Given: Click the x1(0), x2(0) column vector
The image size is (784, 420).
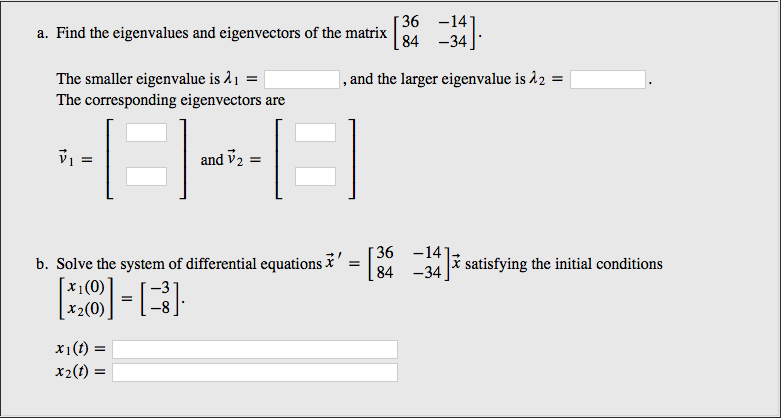Looking at the screenshot, I should coord(84,298).
